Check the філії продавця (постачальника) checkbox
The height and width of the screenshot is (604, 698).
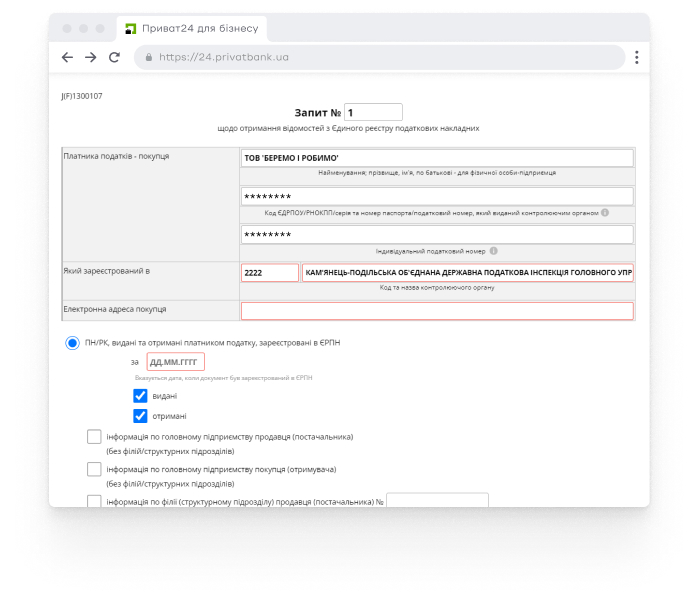[94, 501]
